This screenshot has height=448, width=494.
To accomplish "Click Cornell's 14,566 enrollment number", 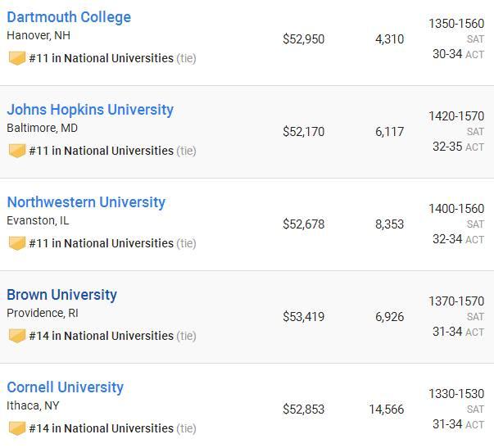I will pyautogui.click(x=386, y=410).
